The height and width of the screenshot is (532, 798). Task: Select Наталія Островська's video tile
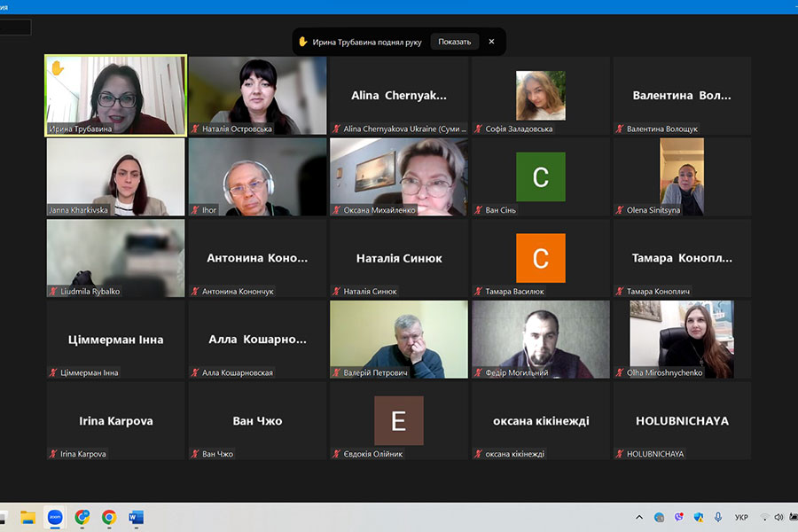(257, 95)
